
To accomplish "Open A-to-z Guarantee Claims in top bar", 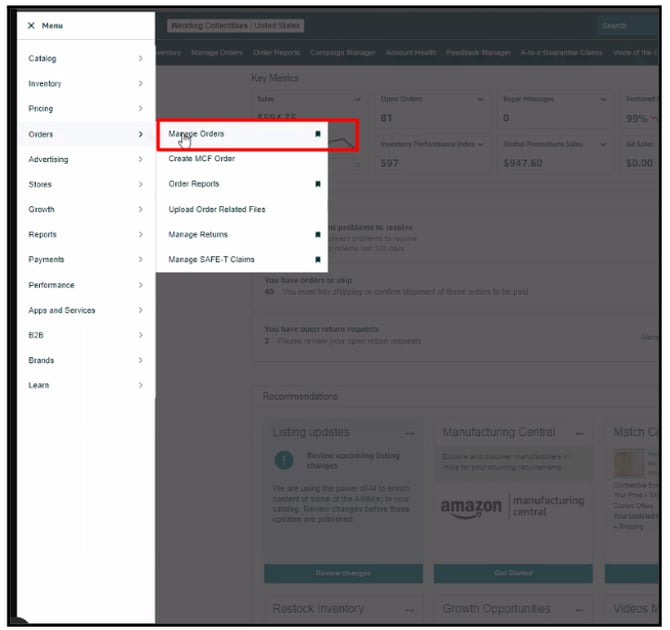I will pyautogui.click(x=561, y=52).
